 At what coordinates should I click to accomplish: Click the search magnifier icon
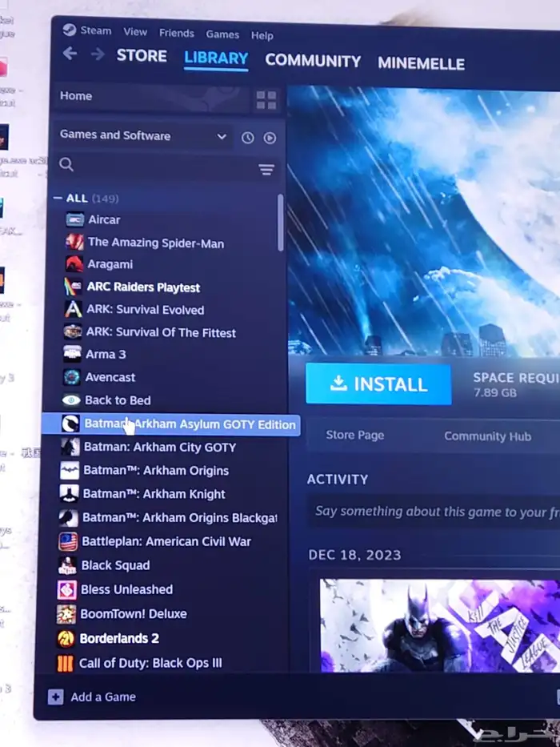66,165
